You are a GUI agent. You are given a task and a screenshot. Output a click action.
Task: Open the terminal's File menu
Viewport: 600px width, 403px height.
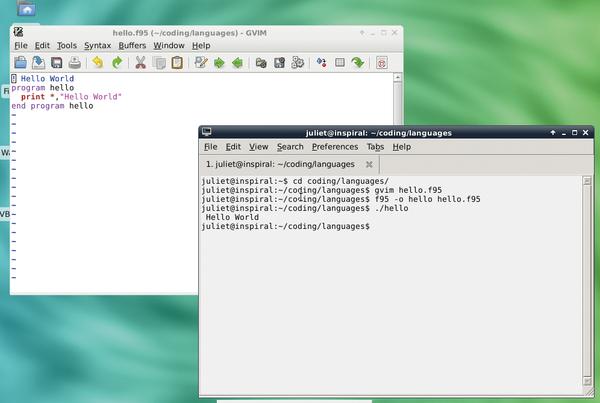click(210, 147)
